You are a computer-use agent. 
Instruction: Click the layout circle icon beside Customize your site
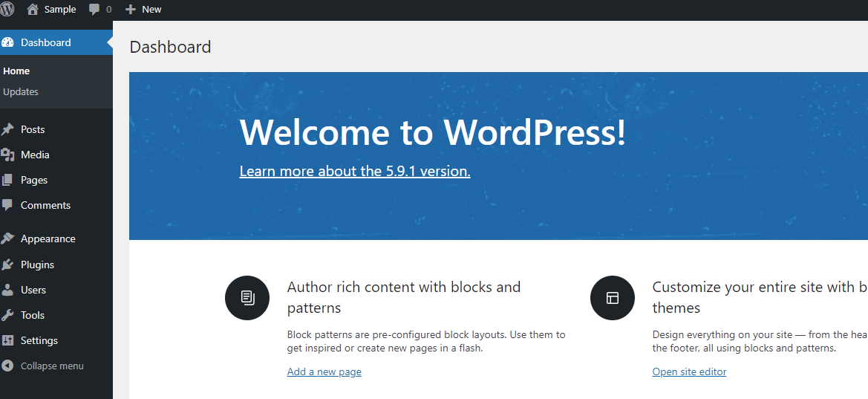613,298
